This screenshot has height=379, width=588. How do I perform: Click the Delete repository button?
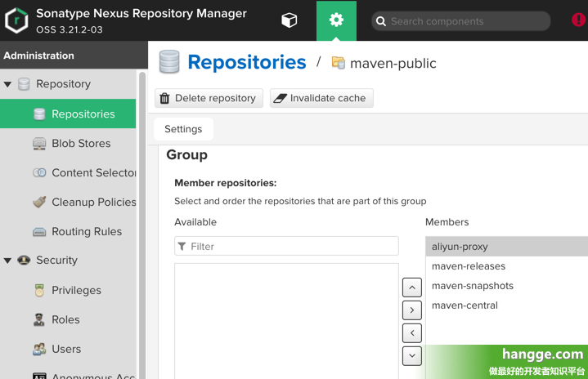[x=209, y=98]
